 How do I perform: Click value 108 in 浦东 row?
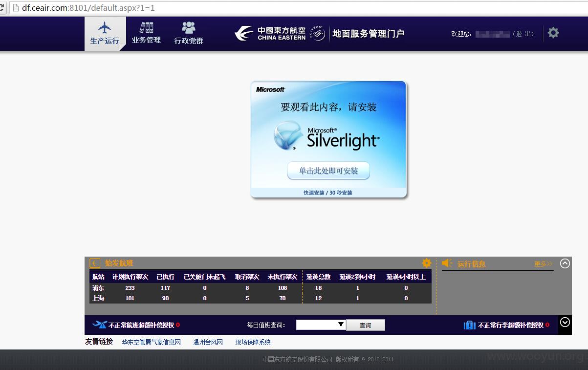click(283, 288)
